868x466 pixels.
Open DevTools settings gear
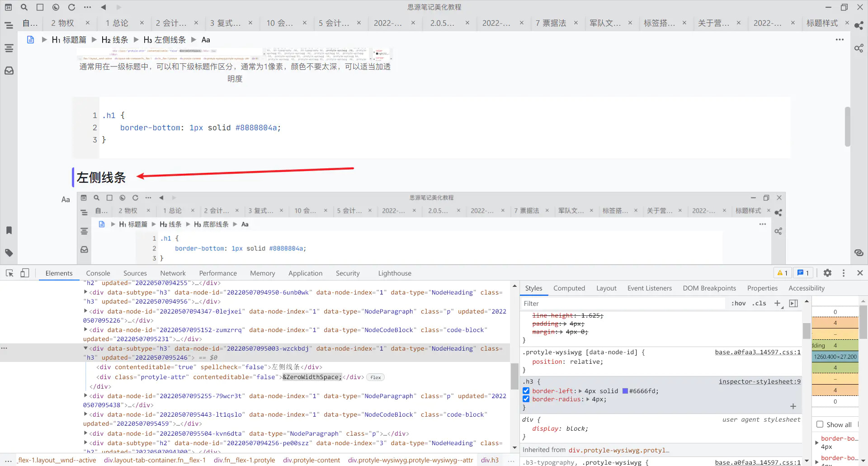(x=827, y=273)
